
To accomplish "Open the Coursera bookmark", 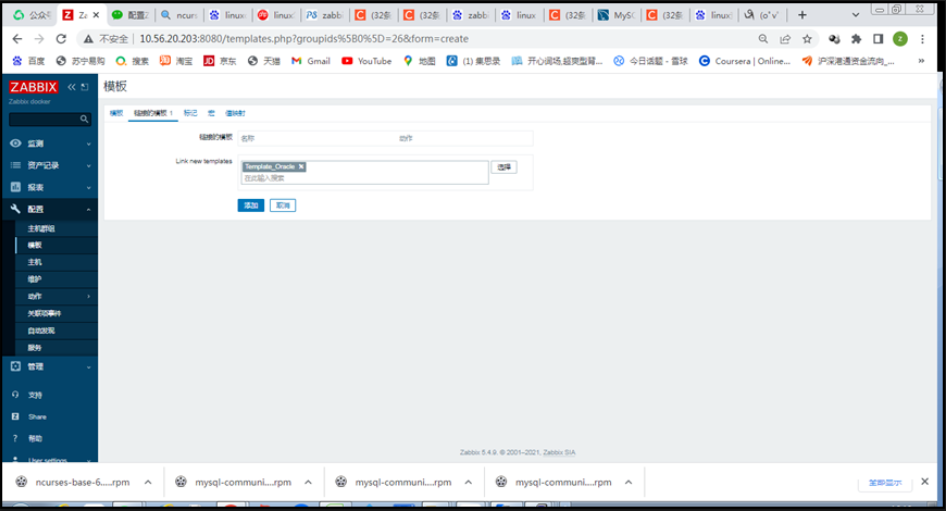I will [x=745, y=61].
